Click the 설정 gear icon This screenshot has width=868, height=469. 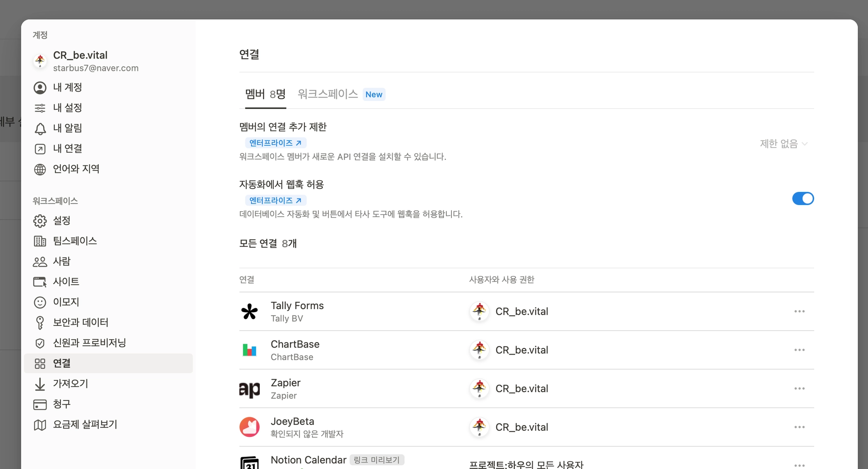[x=40, y=221]
